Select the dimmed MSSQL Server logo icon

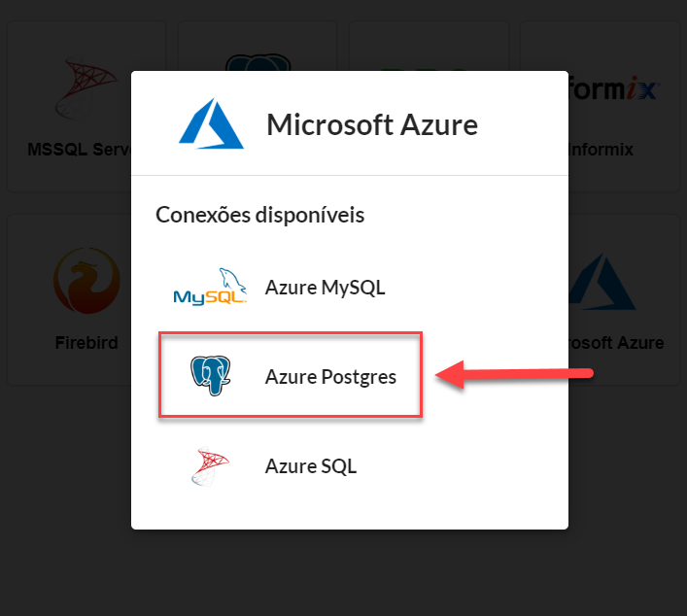coord(86,86)
